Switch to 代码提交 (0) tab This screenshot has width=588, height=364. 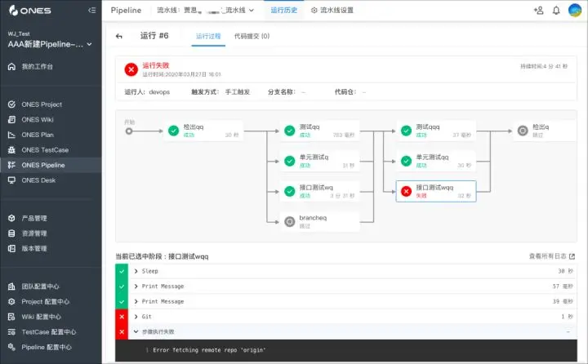click(252, 37)
